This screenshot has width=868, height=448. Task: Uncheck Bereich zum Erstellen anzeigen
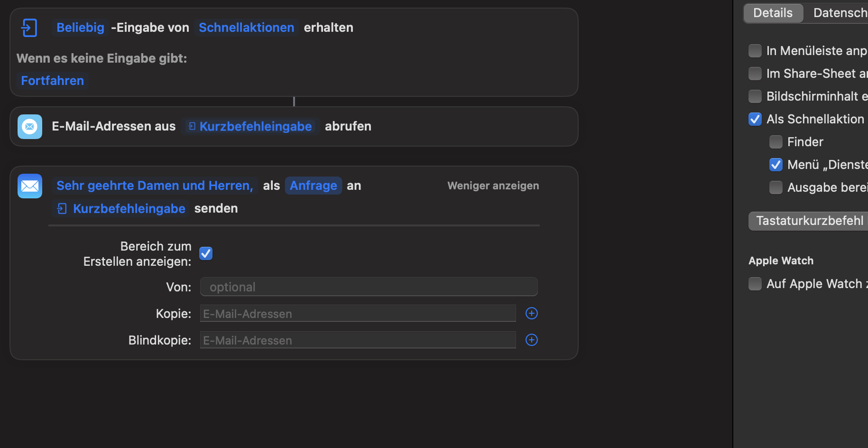point(206,253)
